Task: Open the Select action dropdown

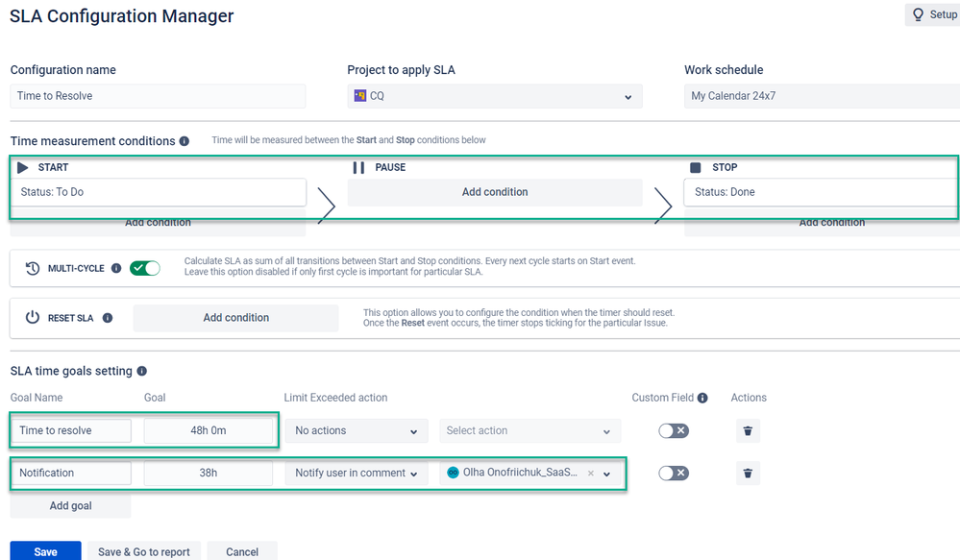Action: (530, 431)
